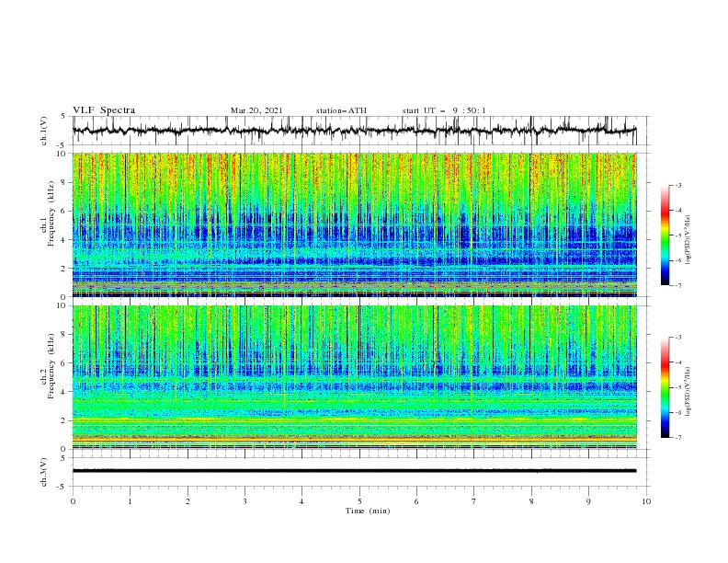Click inside the ch.1 spectrogram panel
The height and width of the screenshot is (563, 728).
[354, 224]
